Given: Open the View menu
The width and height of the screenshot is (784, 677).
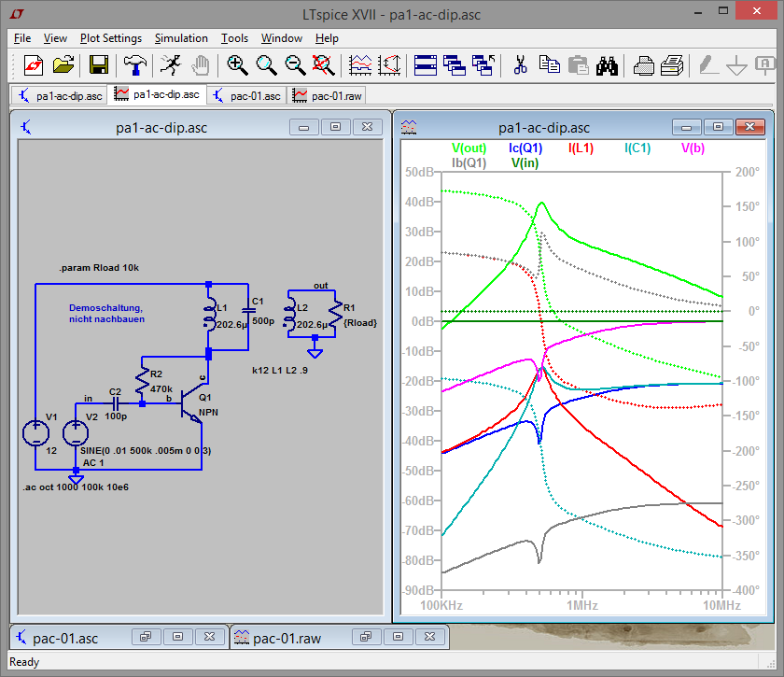Looking at the screenshot, I should point(55,38).
